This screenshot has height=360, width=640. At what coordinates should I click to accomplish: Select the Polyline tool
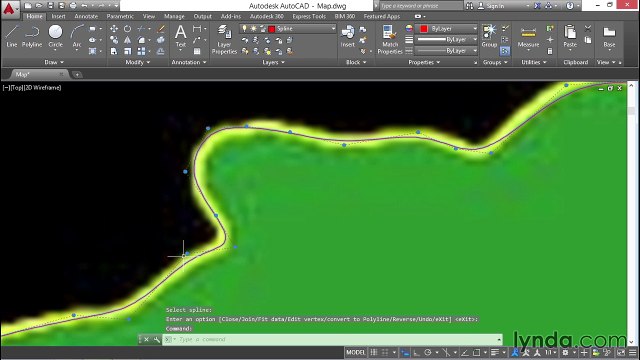[x=32, y=36]
